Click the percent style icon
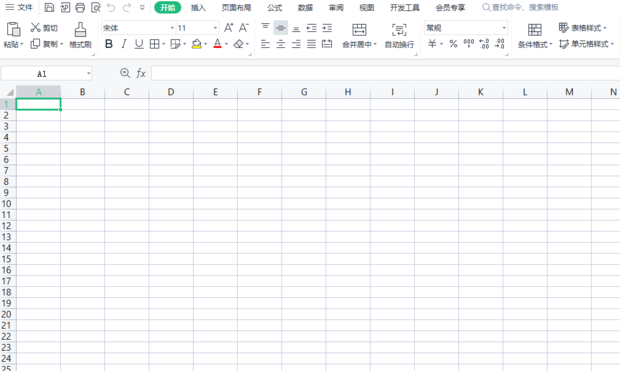620x371 pixels. 453,44
